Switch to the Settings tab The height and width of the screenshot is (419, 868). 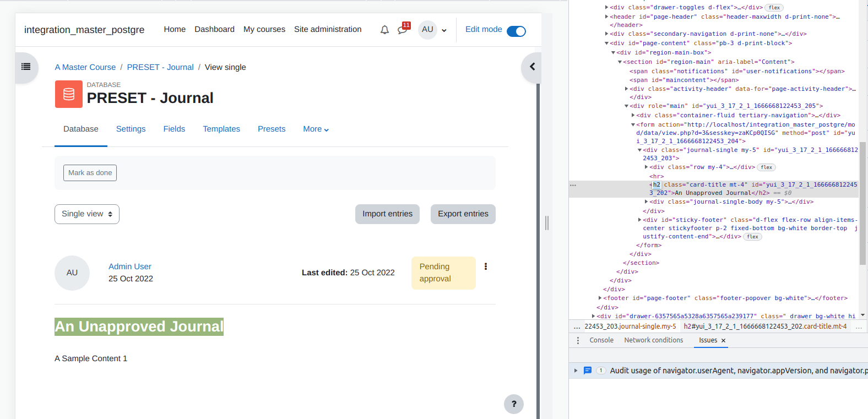[x=131, y=129]
